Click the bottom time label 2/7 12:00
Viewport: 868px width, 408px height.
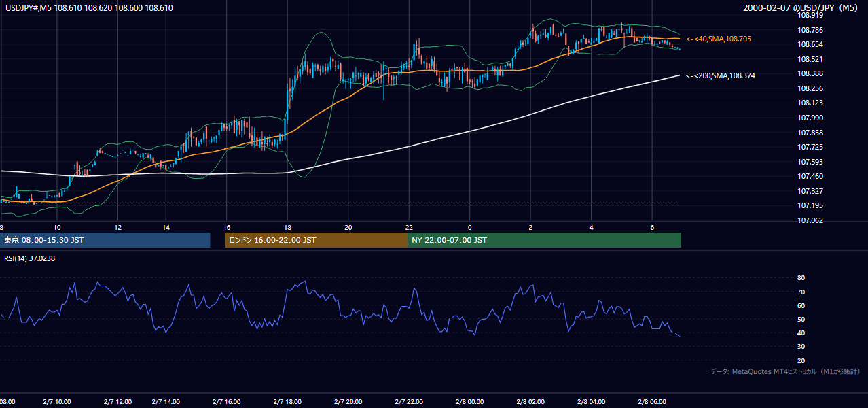(118, 402)
